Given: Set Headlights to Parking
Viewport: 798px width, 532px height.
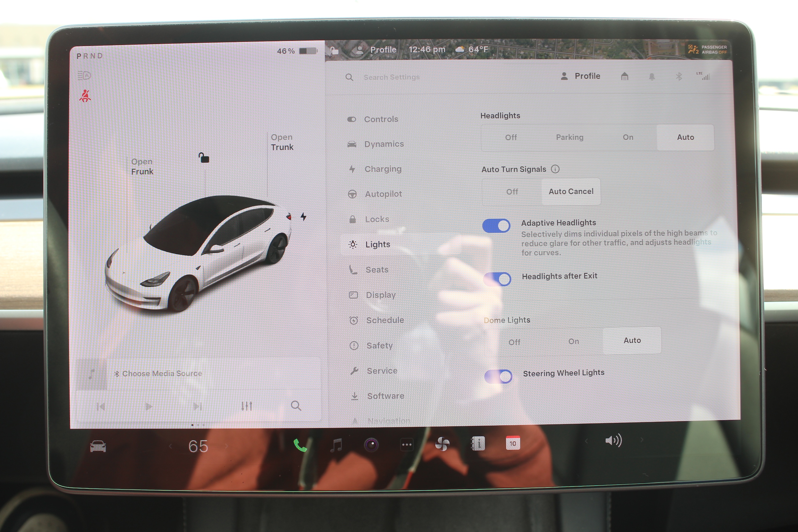Looking at the screenshot, I should click(x=569, y=138).
